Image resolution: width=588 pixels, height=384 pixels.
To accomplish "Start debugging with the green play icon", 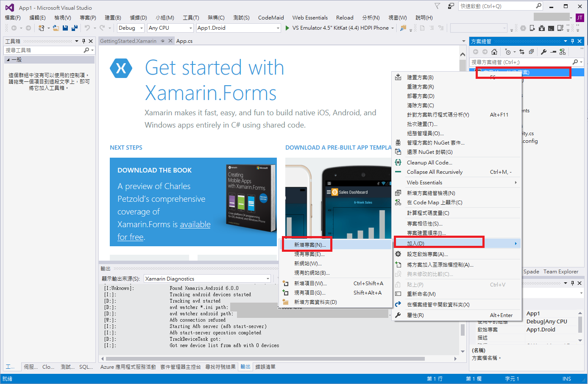I will click(287, 28).
